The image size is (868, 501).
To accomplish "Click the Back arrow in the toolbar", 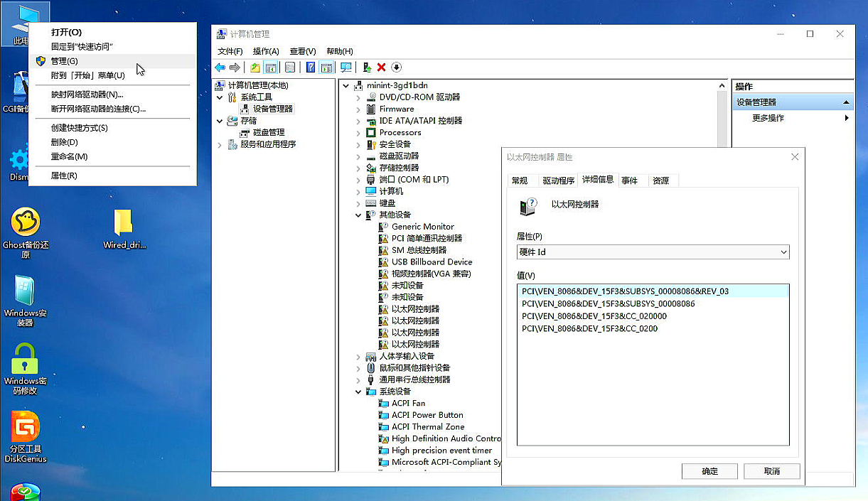I will (220, 68).
